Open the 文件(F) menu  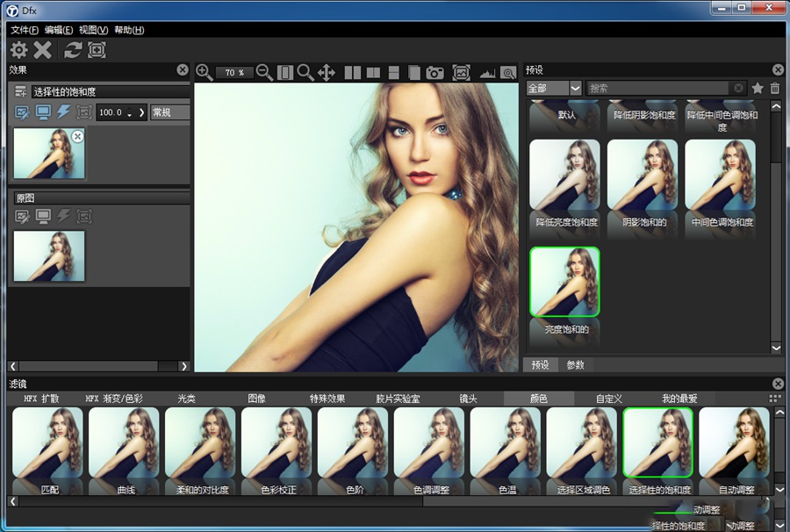(x=25, y=30)
